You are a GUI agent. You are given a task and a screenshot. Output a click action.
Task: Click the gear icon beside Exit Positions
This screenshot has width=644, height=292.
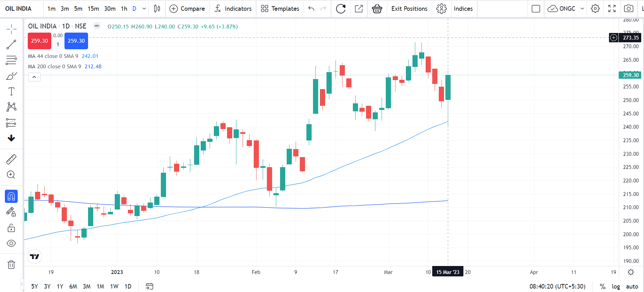point(442,9)
